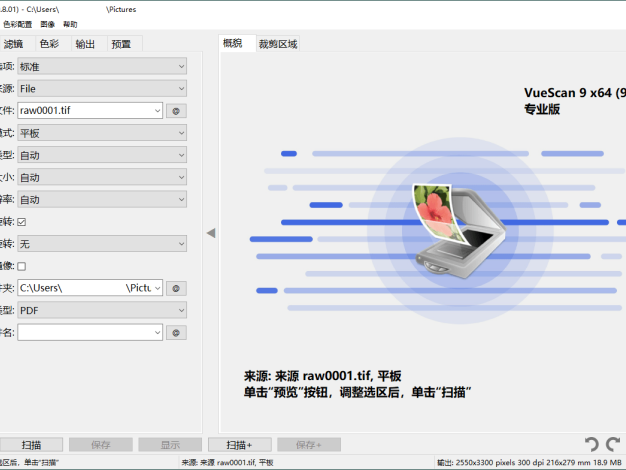Screen dimensions: 626x470
Task: Expand the raw0001.tif file combo box
Action: (x=157, y=111)
